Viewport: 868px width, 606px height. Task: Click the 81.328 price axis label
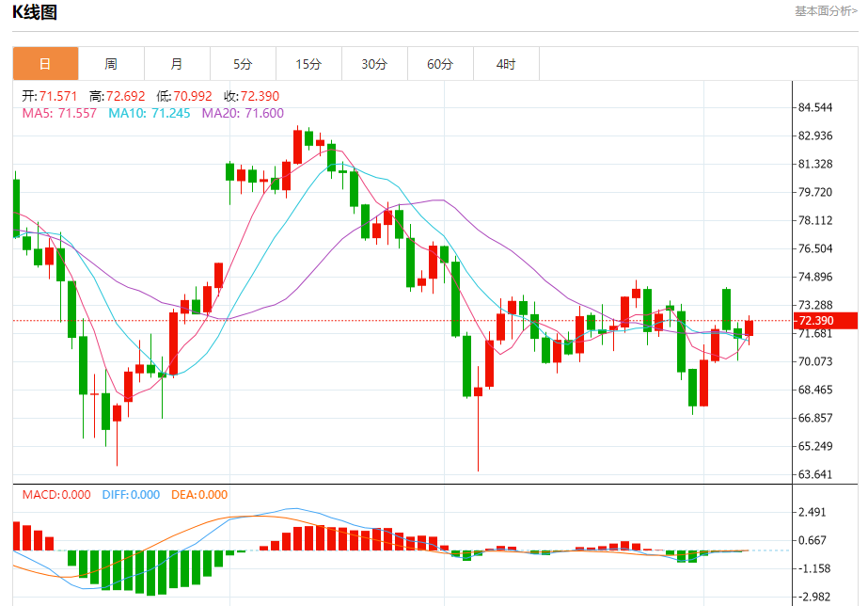pyautogui.click(x=815, y=164)
